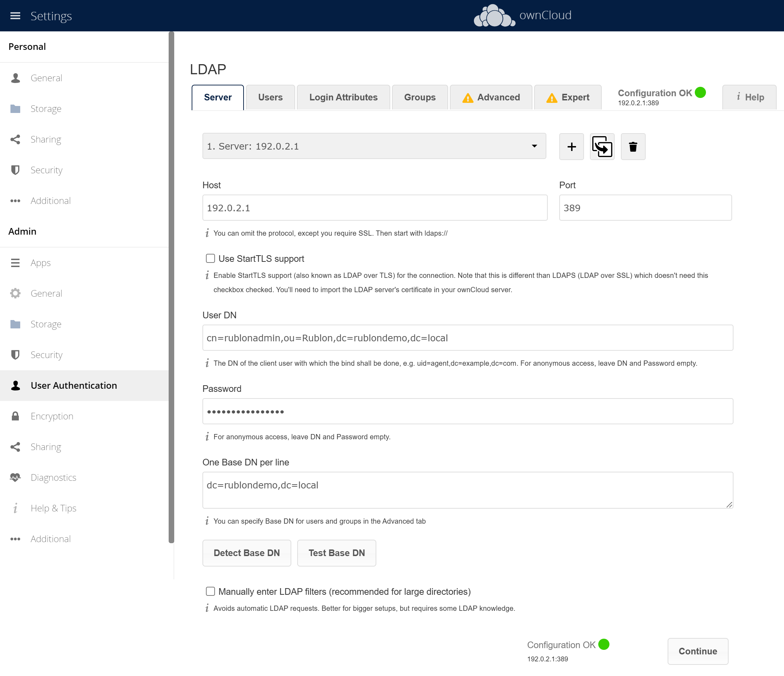Open Personal Security shield icon

point(15,170)
